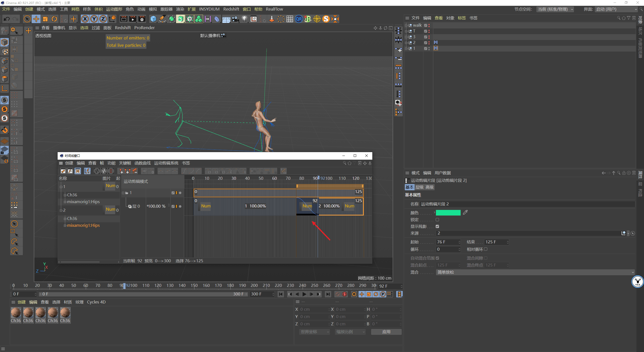The width and height of the screenshot is (644, 352).
Task: Click the first Ch36 material thumbnail
Action: 16,313
